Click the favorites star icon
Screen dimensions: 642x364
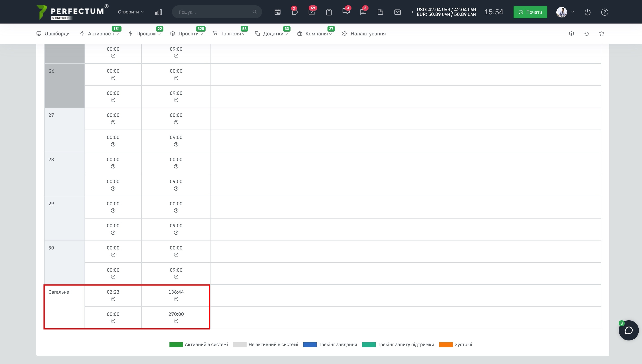[601, 33]
